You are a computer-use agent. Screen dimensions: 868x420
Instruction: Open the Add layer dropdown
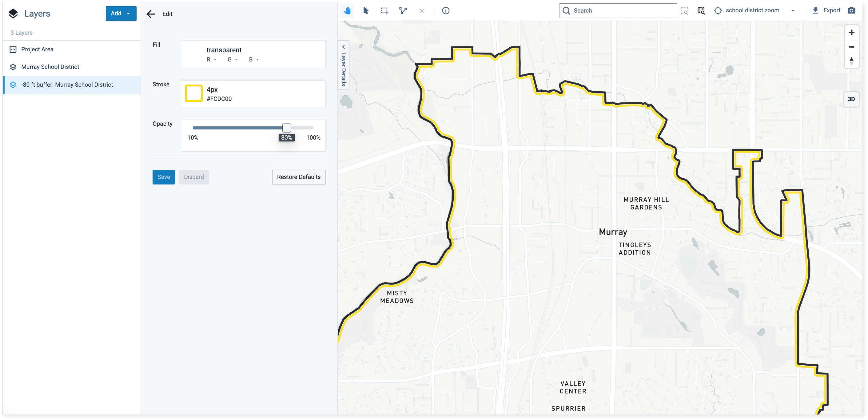(121, 14)
